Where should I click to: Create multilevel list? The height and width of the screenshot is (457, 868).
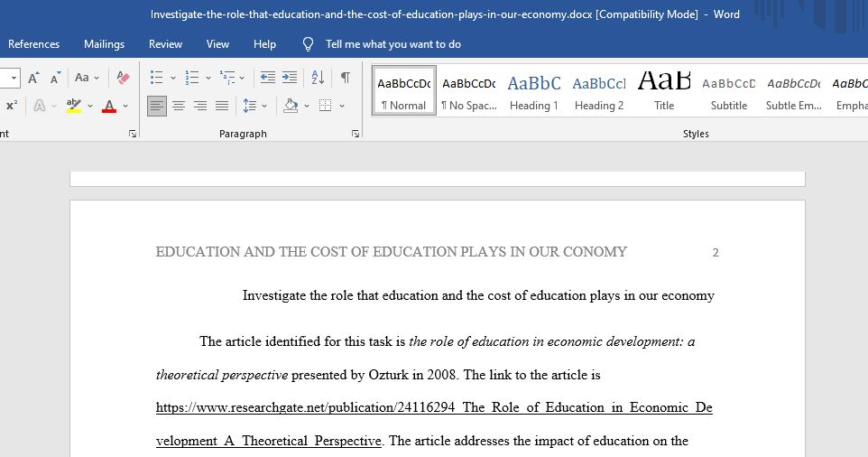click(227, 78)
